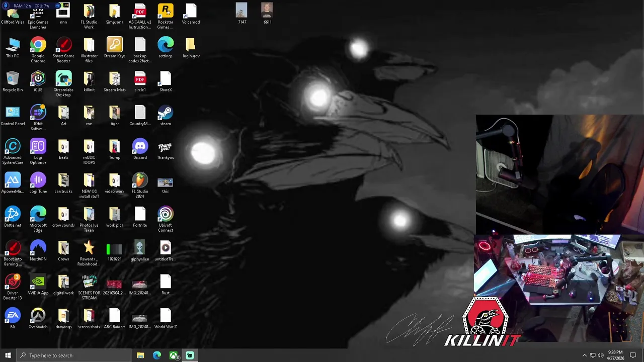Screen dimensions: 644x362
Task: Switch to Streamlabs on the taskbar
Action: tap(190, 355)
